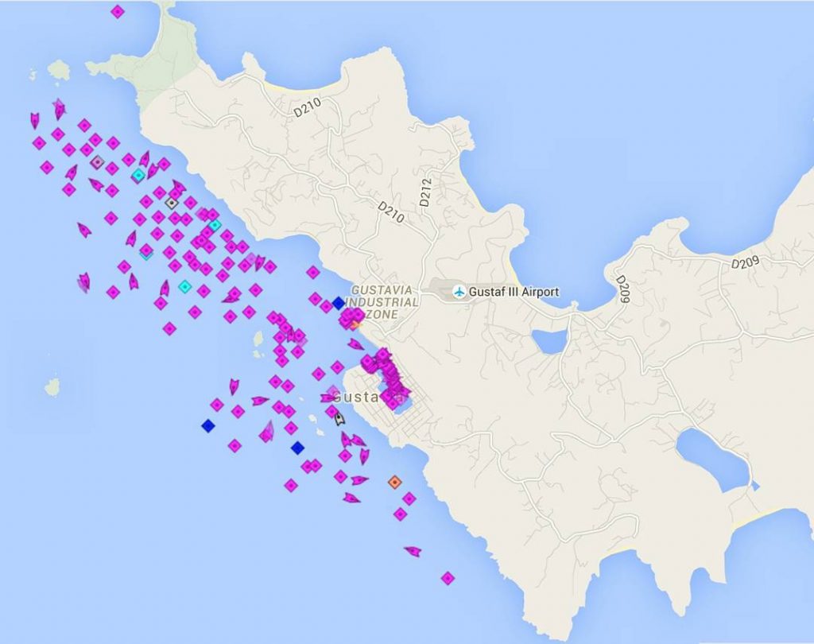Click the westernmost dark blue diamond marker
Screen dimensions: 814x644
click(x=208, y=426)
